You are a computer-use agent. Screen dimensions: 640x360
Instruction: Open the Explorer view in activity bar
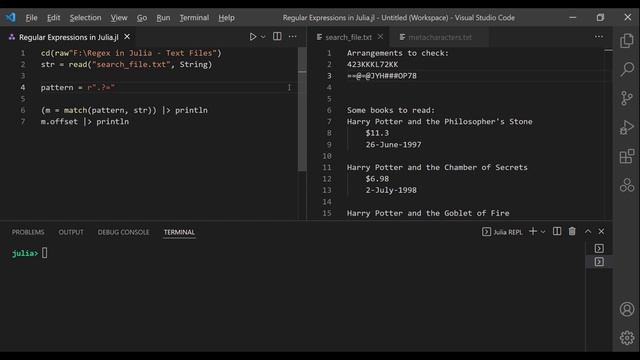point(627,41)
